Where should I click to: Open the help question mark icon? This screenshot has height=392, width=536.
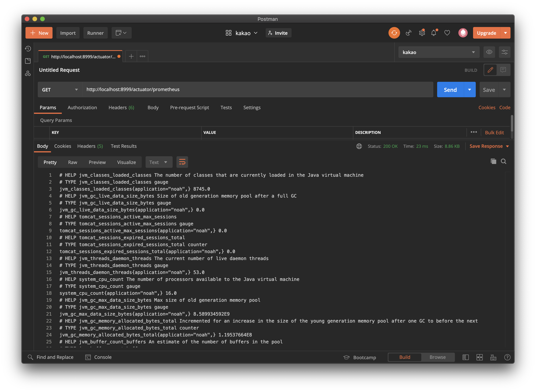tap(507, 357)
